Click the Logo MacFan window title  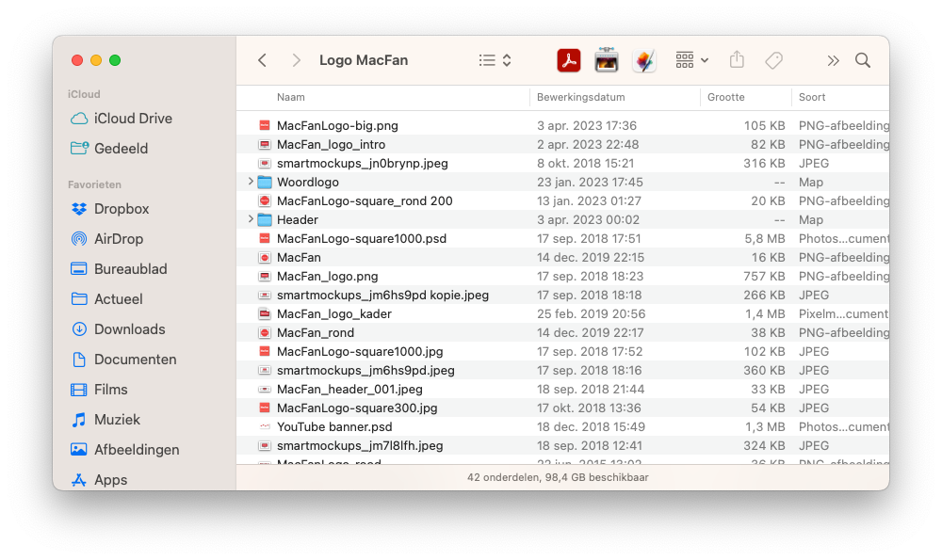tap(364, 60)
